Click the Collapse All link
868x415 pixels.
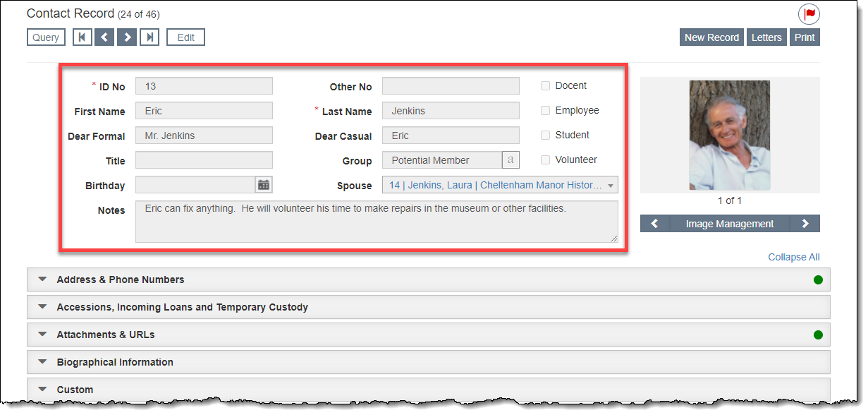pos(793,257)
